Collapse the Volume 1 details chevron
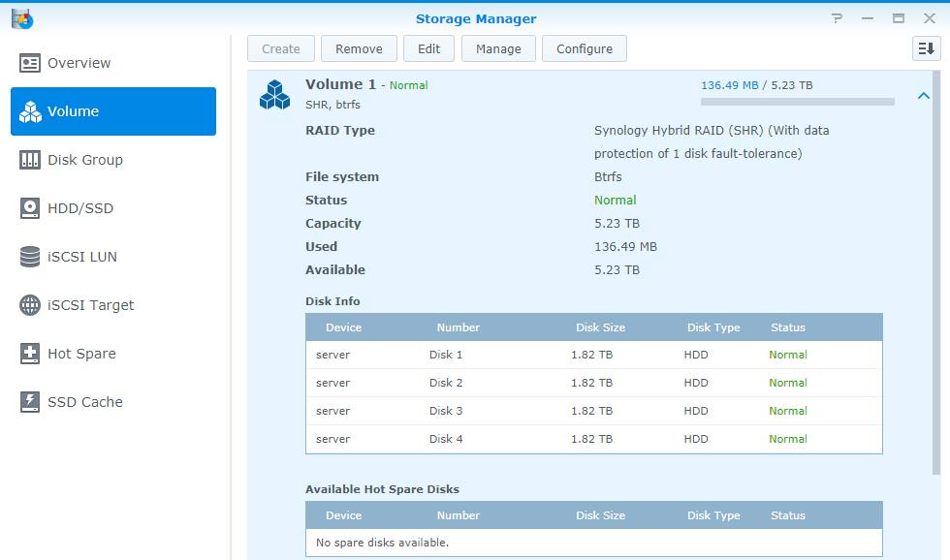950x560 pixels. coord(923,95)
